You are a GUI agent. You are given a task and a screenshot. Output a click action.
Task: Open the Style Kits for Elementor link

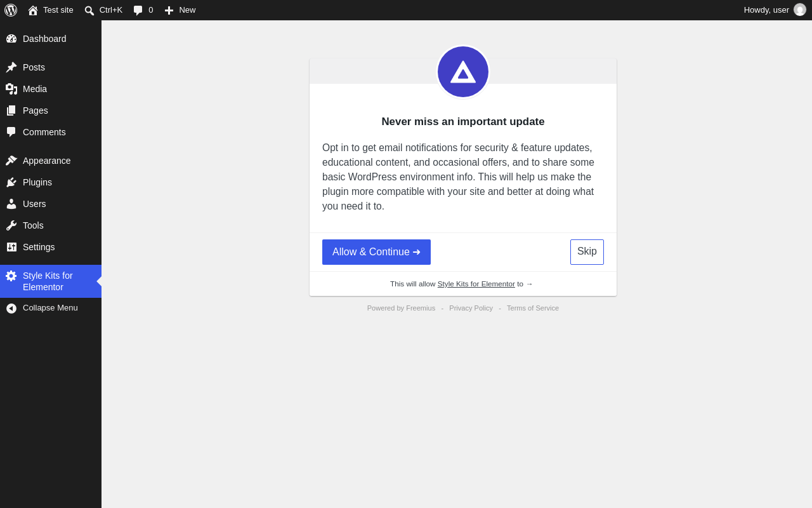[476, 284]
